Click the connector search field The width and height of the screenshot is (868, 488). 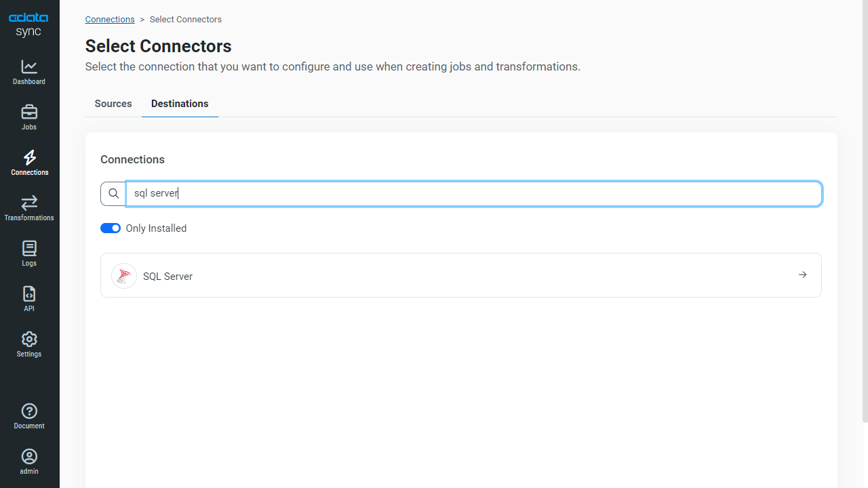[474, 194]
